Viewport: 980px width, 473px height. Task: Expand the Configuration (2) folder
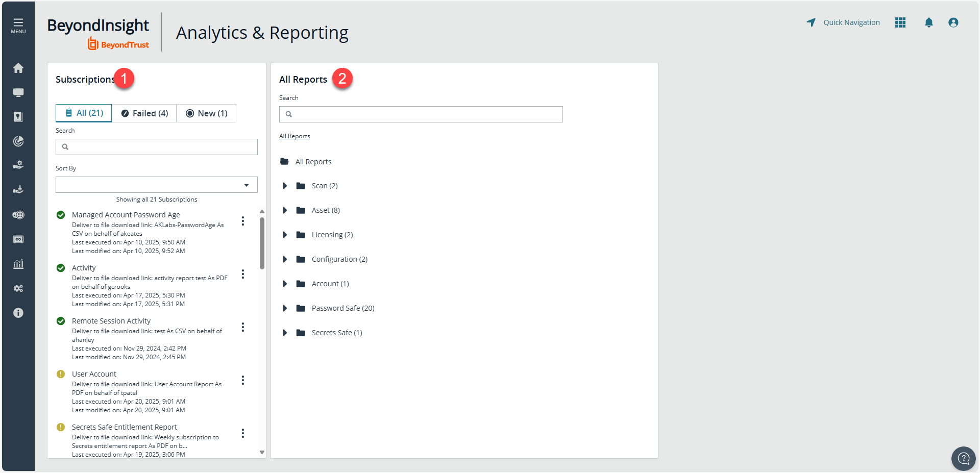[285, 259]
